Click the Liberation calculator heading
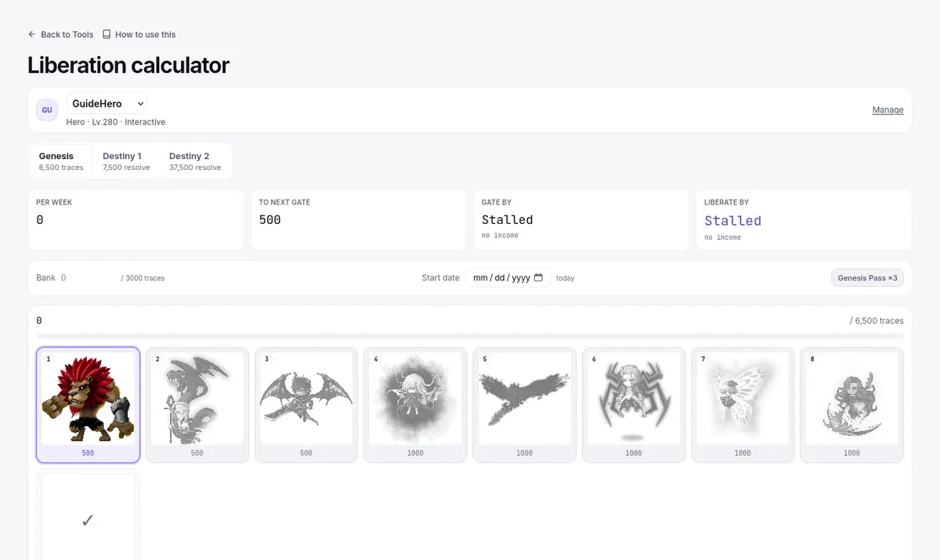940x560 pixels. 128,65
